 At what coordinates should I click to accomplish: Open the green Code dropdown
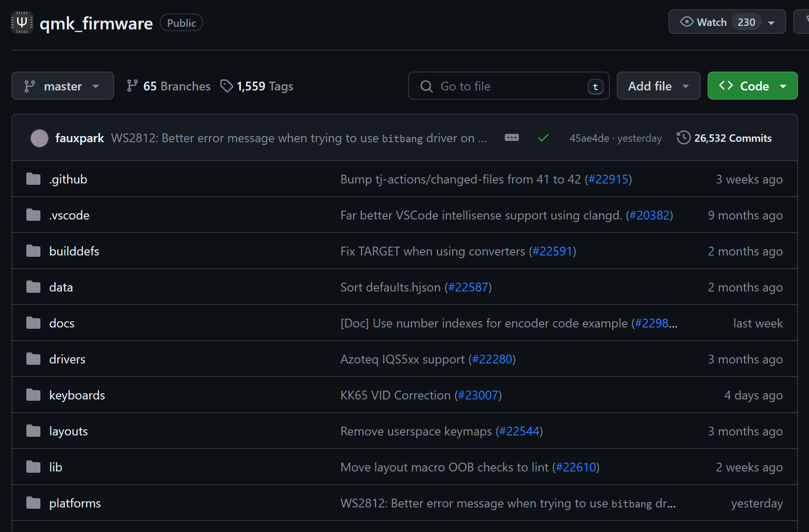pyautogui.click(x=752, y=86)
